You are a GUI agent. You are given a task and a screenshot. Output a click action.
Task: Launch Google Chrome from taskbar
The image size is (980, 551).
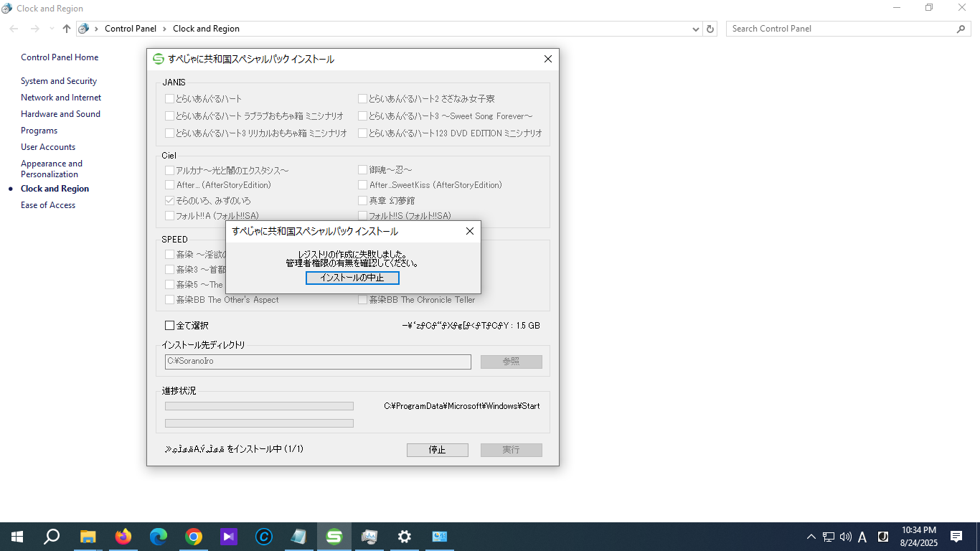click(x=194, y=537)
